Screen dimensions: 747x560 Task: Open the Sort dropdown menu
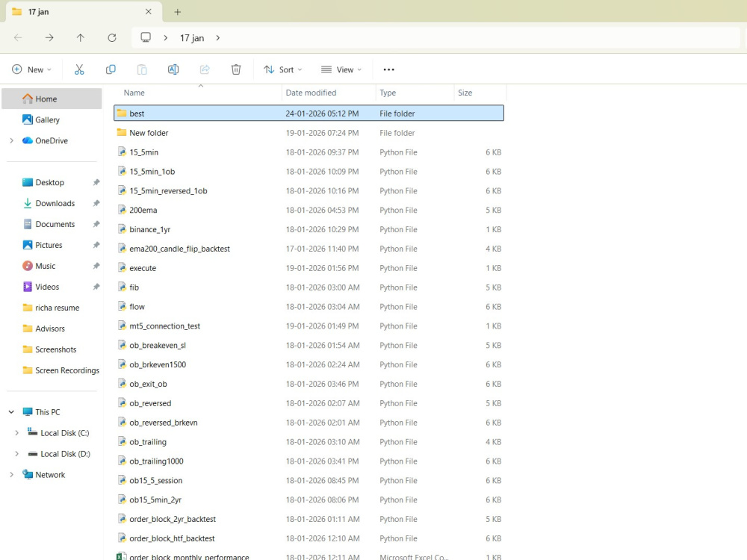pos(283,69)
